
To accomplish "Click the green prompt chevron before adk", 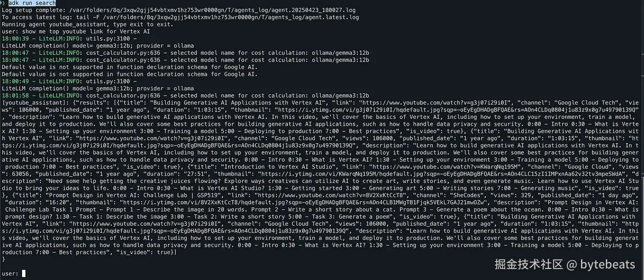I will point(3,3).
